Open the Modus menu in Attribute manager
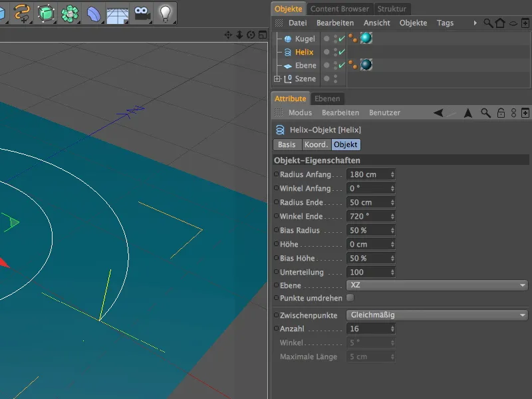This screenshot has height=399, width=532. (x=300, y=112)
